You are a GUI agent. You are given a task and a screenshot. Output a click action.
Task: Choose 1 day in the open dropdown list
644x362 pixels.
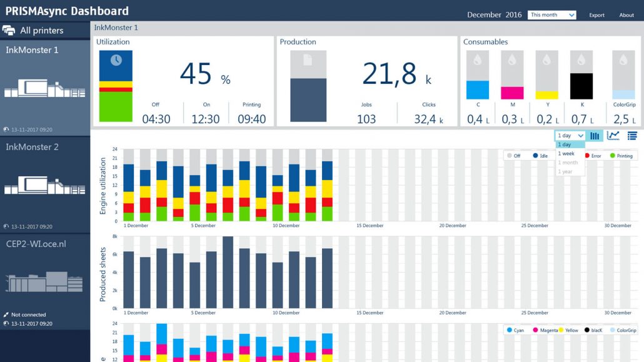click(x=565, y=144)
